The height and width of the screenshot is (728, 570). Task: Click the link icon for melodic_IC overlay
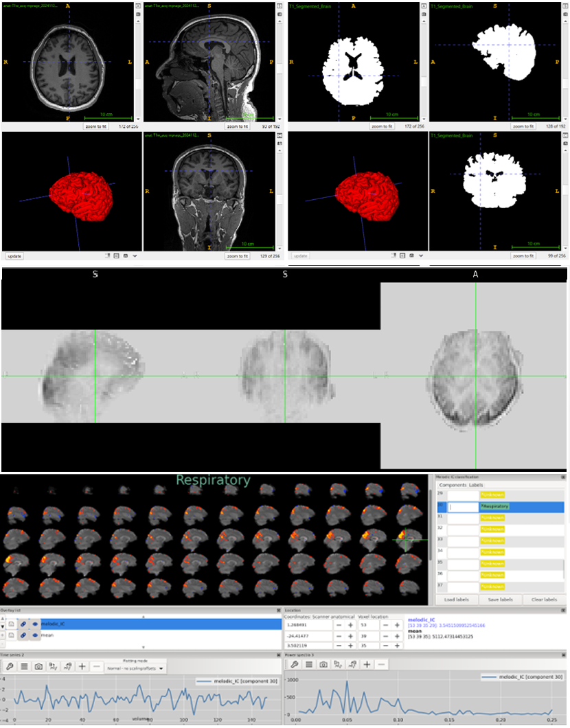(x=23, y=624)
